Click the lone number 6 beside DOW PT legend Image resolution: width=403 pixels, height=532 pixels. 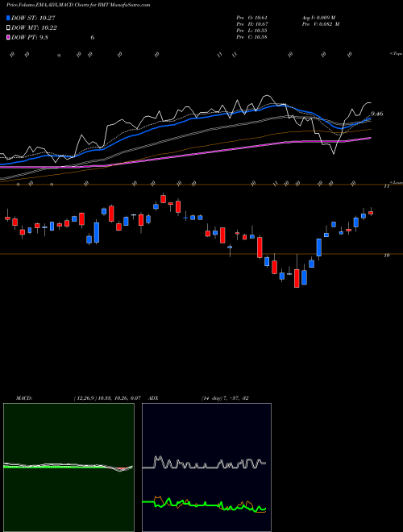pyautogui.click(x=92, y=37)
